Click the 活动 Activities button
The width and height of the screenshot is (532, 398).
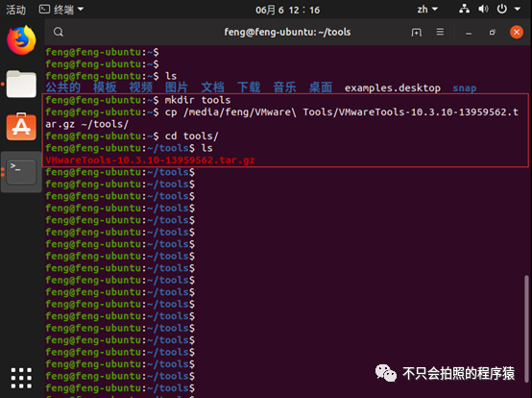click(x=15, y=10)
